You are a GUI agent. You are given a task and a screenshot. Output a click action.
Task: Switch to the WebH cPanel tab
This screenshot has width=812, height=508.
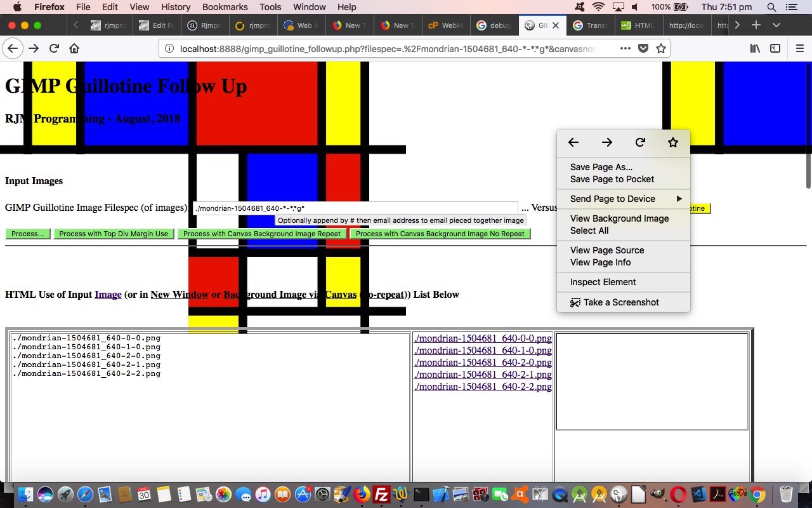pyautogui.click(x=445, y=25)
